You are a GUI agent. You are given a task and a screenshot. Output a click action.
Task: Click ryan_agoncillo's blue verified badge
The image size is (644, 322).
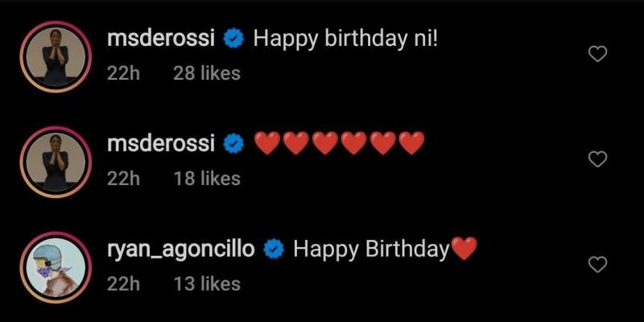[274, 250]
